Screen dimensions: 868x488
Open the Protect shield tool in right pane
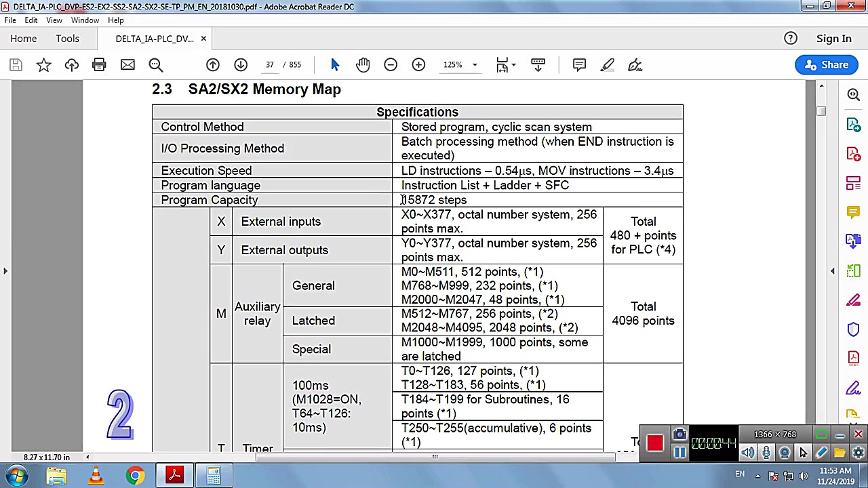pyautogui.click(x=854, y=329)
